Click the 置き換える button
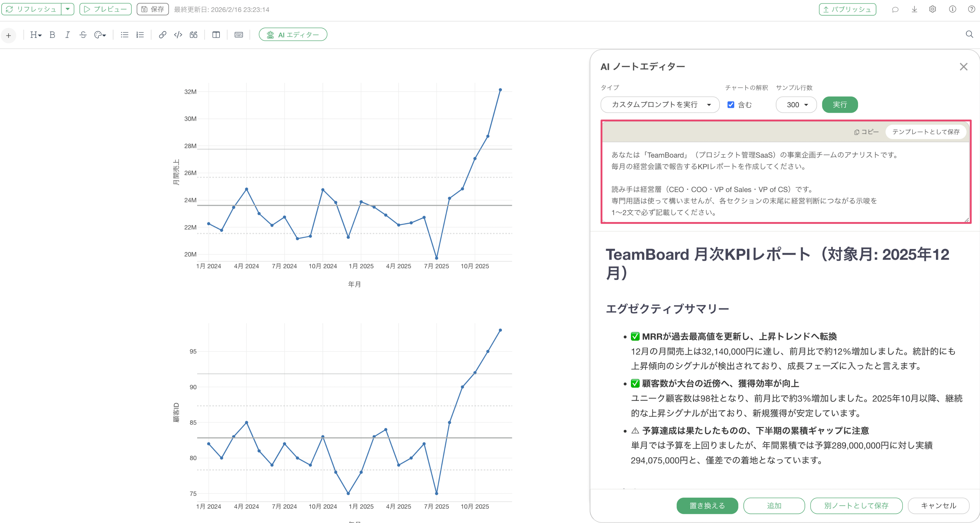 [707, 506]
